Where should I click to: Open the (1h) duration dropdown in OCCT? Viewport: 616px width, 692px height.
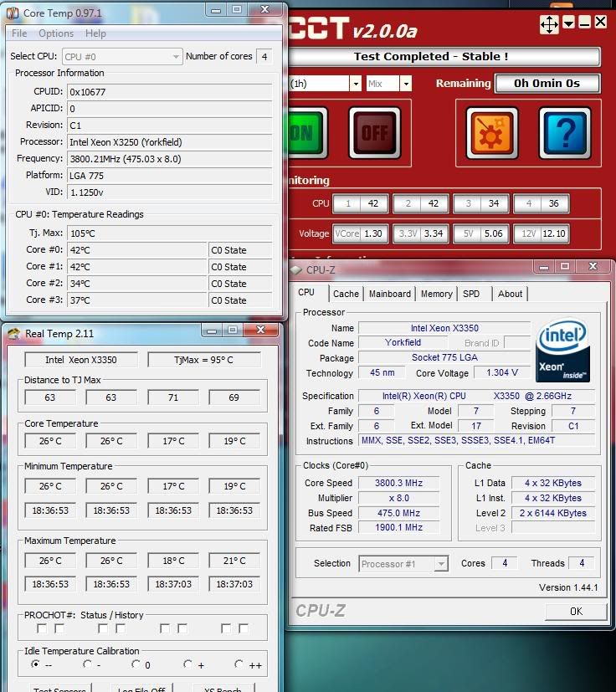[355, 83]
